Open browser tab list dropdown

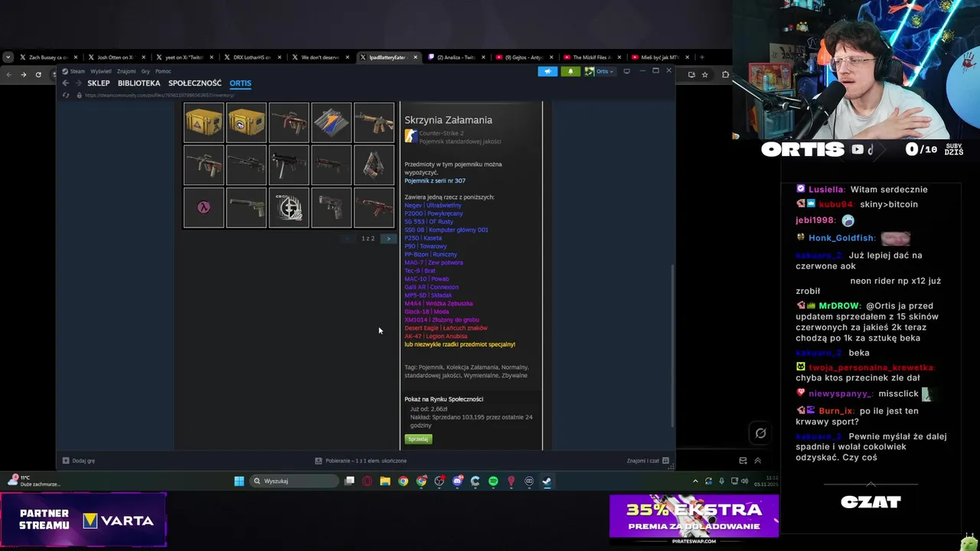pos(8,57)
